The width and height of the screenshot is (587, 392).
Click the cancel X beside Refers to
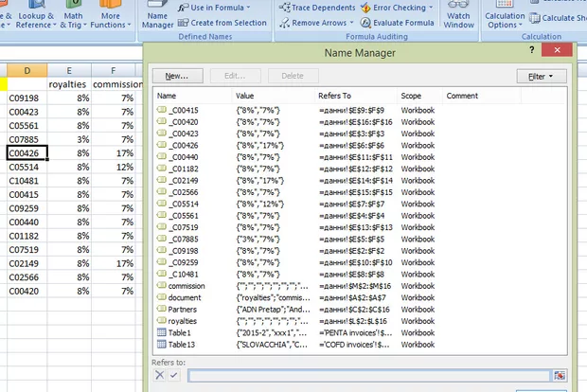point(159,376)
